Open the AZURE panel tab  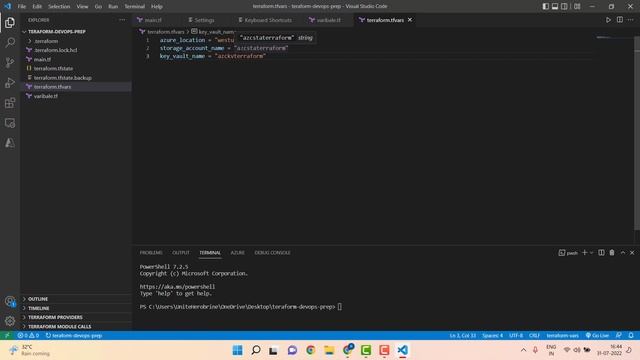point(238,253)
